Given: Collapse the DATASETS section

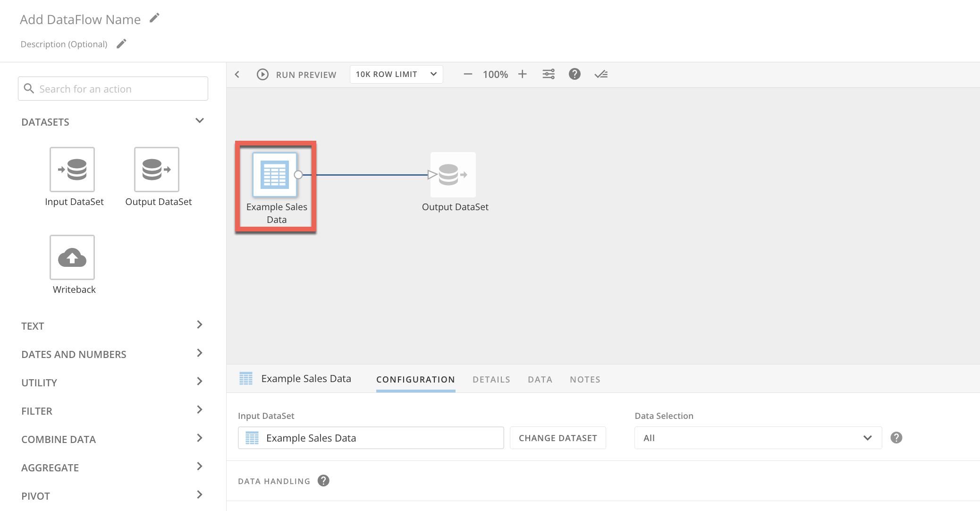Looking at the screenshot, I should 199,120.
